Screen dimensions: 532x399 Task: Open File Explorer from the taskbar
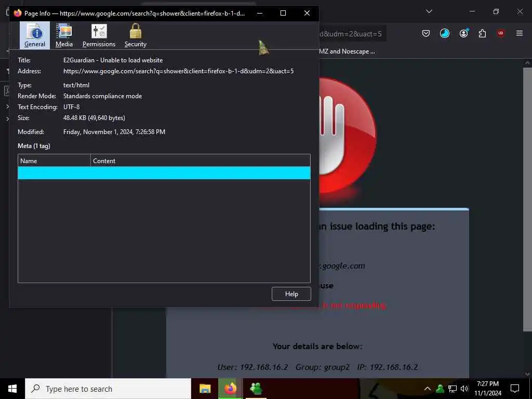(x=205, y=389)
